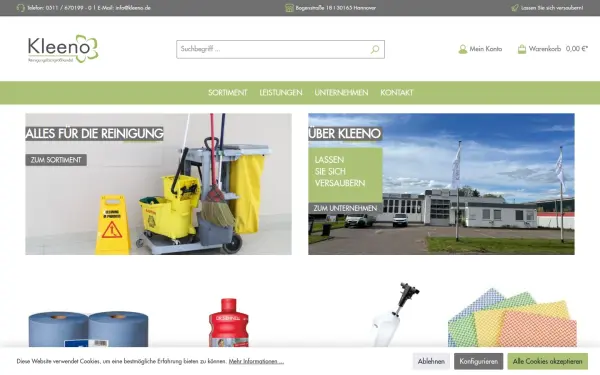The height and width of the screenshot is (375, 600).
Task: Open Warenkorb showing 0,00 €
Action: point(553,49)
